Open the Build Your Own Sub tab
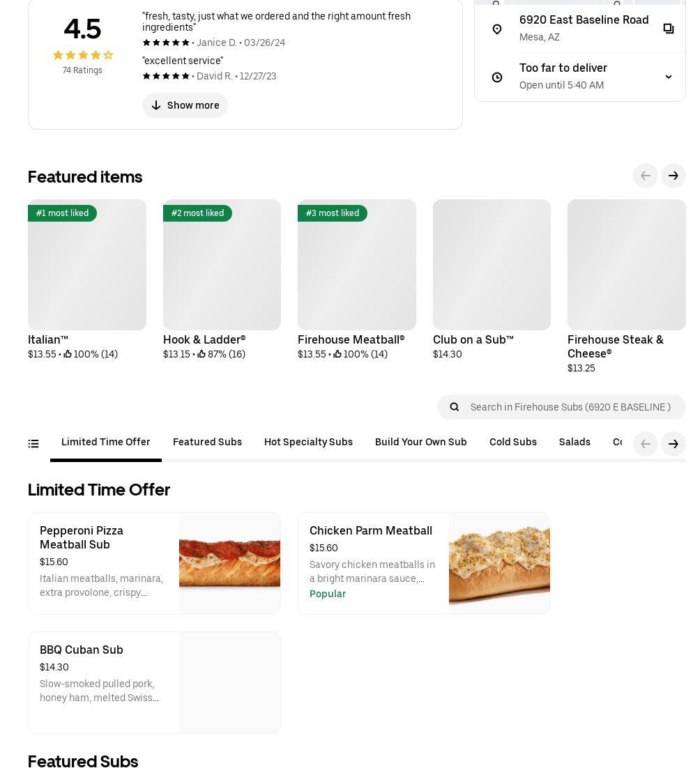The height and width of the screenshot is (768, 700). click(420, 442)
